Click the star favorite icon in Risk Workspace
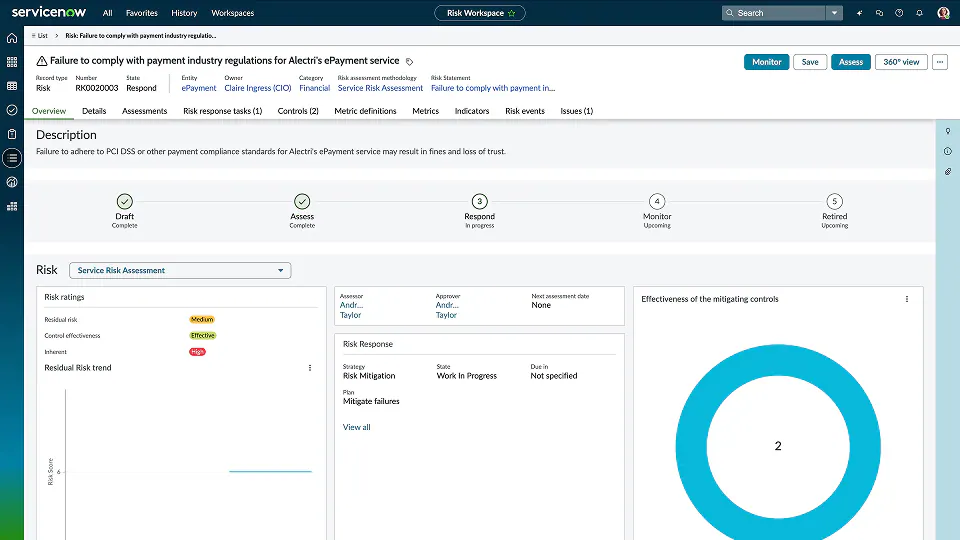 512,13
